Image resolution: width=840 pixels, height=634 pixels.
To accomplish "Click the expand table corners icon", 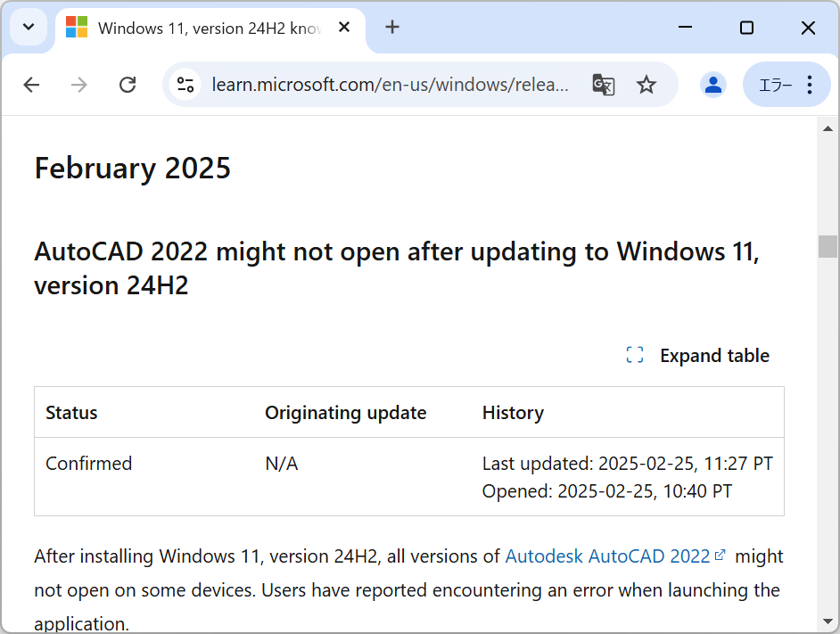I will point(634,355).
